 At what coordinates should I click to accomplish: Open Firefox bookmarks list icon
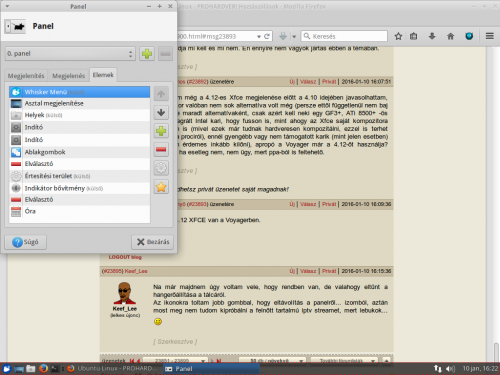[413, 36]
